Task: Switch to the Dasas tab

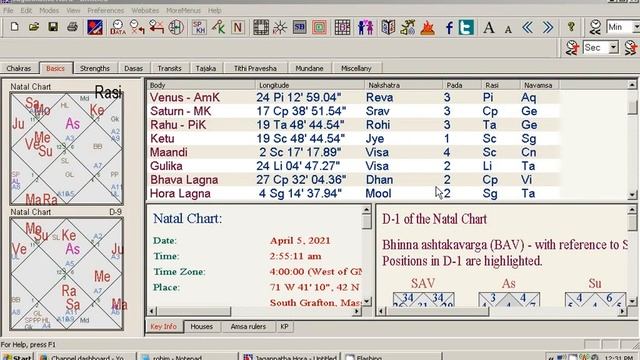Action: coord(133,68)
